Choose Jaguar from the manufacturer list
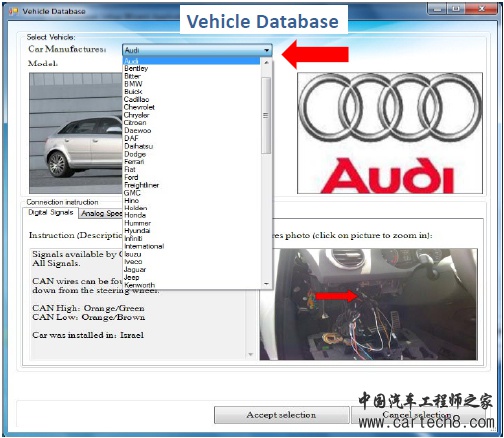The height and width of the screenshot is (438, 504). [x=192, y=270]
